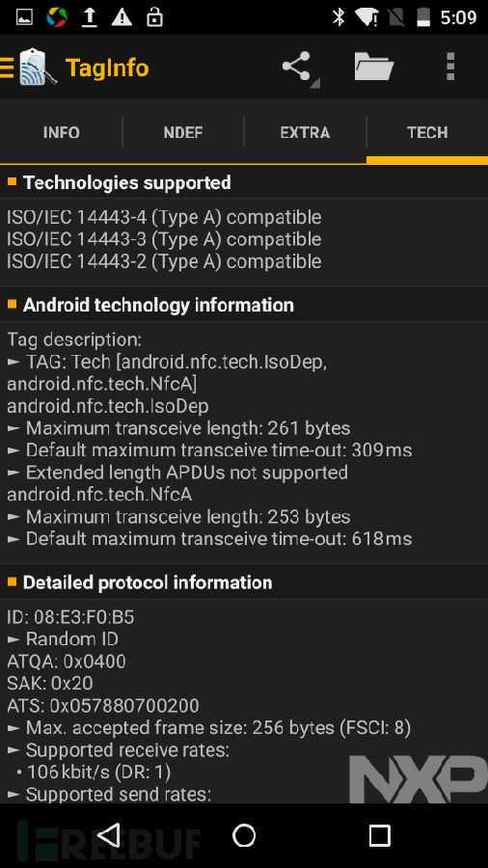
Task: Tap the share icon in the toolbar
Action: [x=299, y=68]
